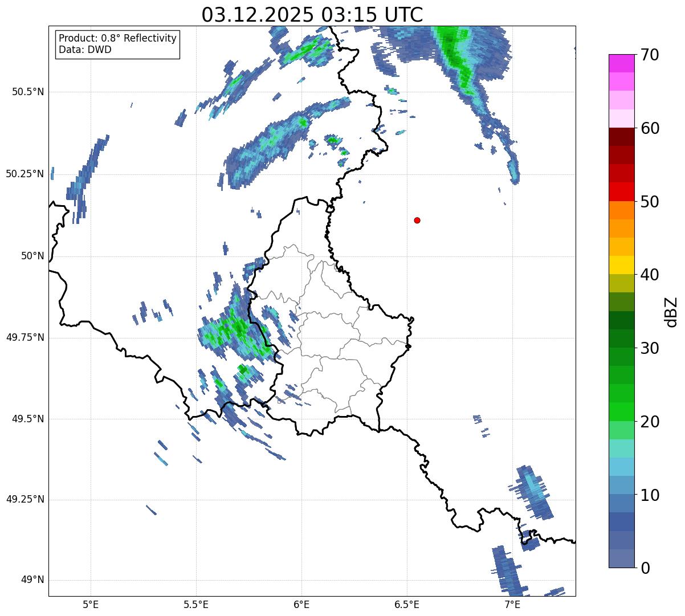Click the red location marker dot

click(417, 221)
